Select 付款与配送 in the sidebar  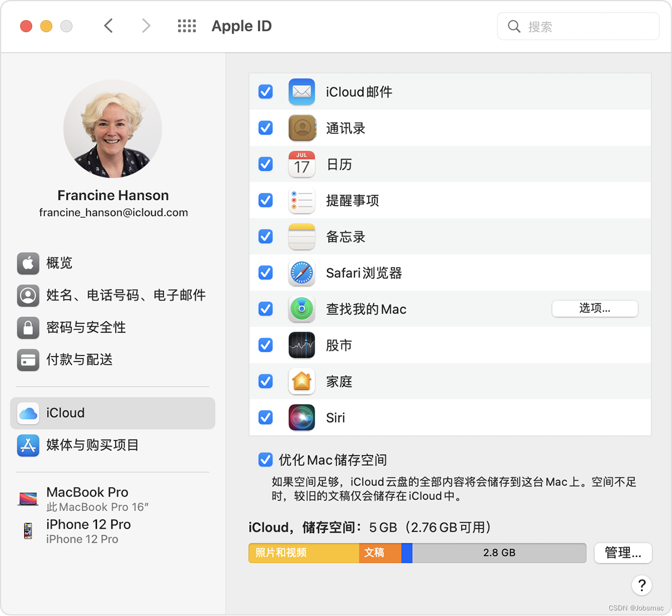pyautogui.click(x=112, y=360)
